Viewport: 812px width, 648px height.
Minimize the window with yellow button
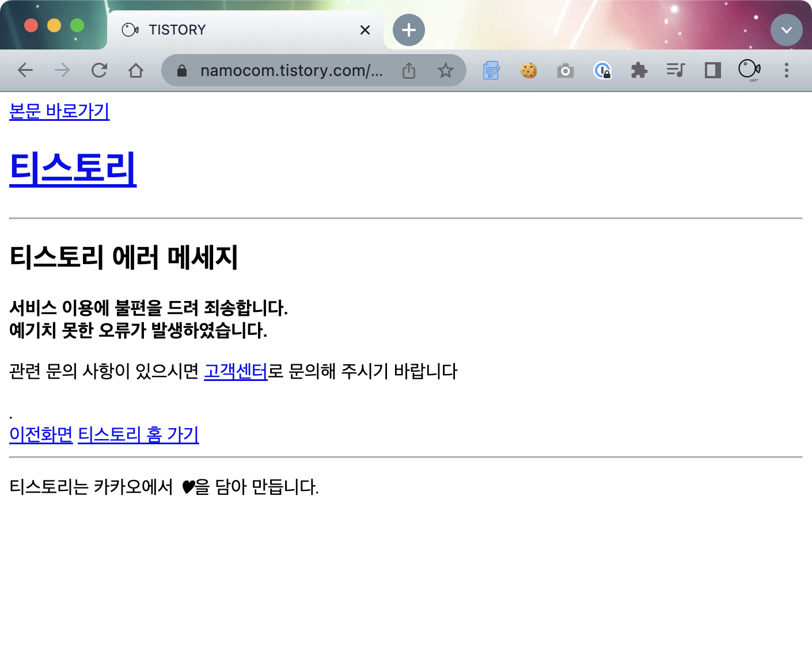[54, 25]
